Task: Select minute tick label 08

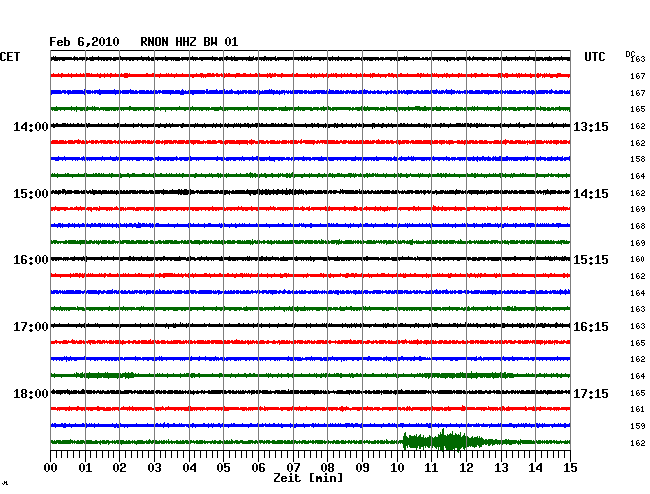Action: pos(327,468)
